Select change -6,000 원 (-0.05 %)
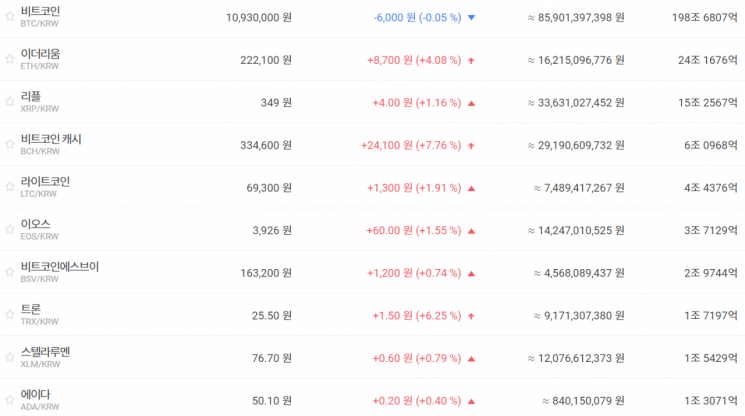Screen dimensions: 745x416 (x=417, y=18)
